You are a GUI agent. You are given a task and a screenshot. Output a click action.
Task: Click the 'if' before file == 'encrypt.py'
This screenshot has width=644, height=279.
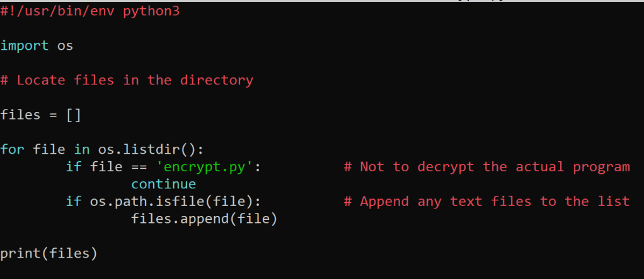click(74, 167)
